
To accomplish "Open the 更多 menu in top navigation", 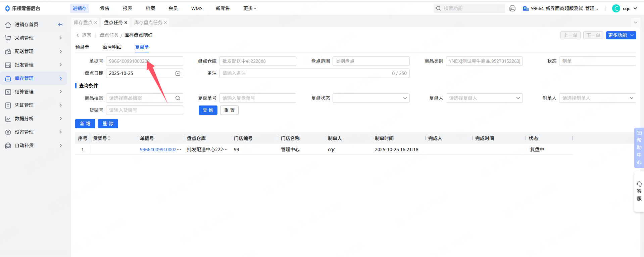I will point(249,8).
